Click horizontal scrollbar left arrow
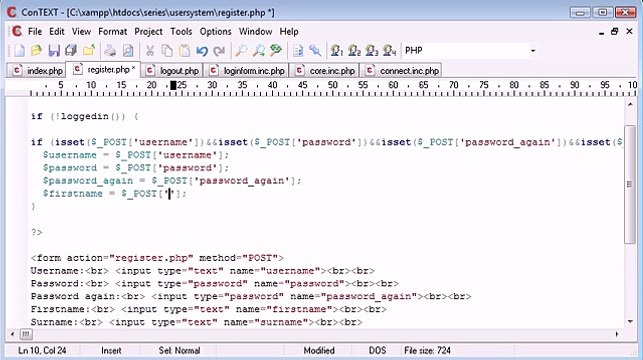 pyautogui.click(x=12, y=334)
